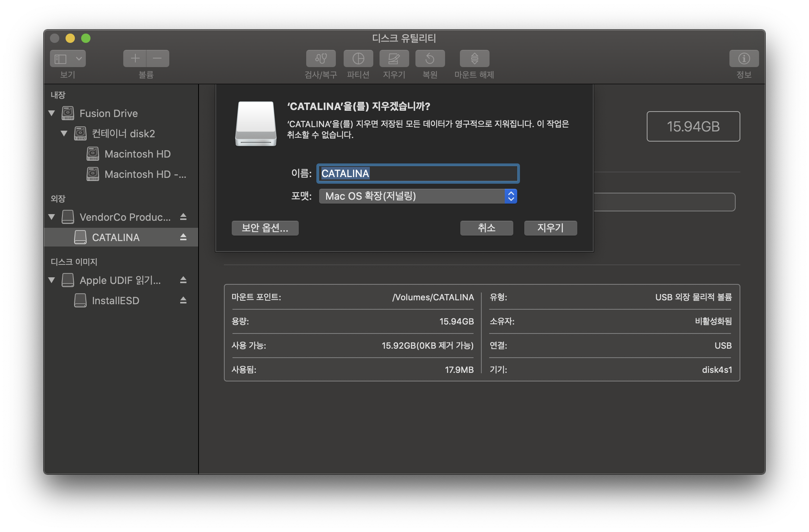Select InstallESD in the sidebar
Image resolution: width=809 pixels, height=532 pixels.
115,301
